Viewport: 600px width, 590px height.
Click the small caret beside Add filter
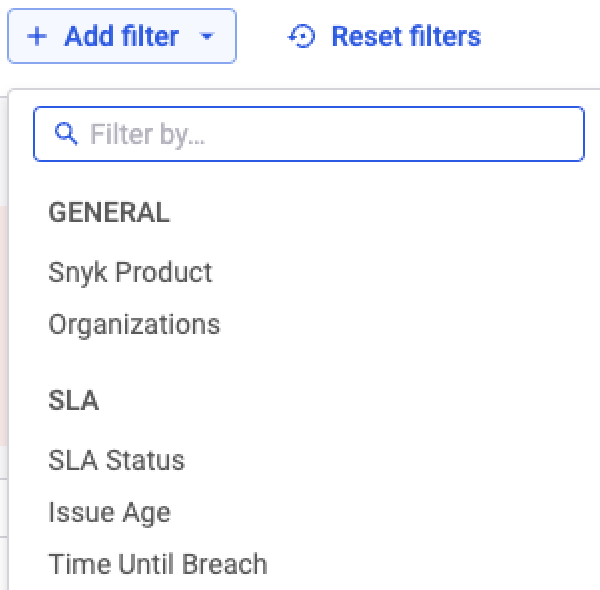[207, 37]
